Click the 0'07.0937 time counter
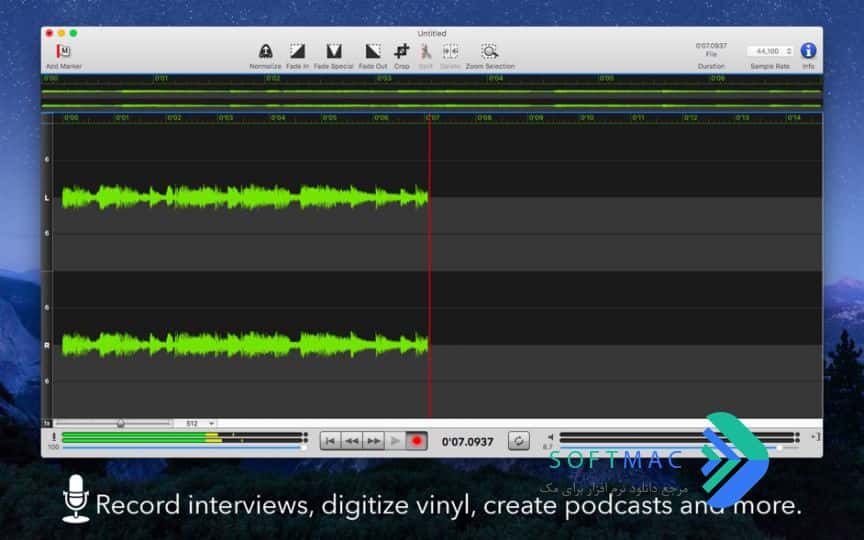864x540 pixels. [x=467, y=441]
